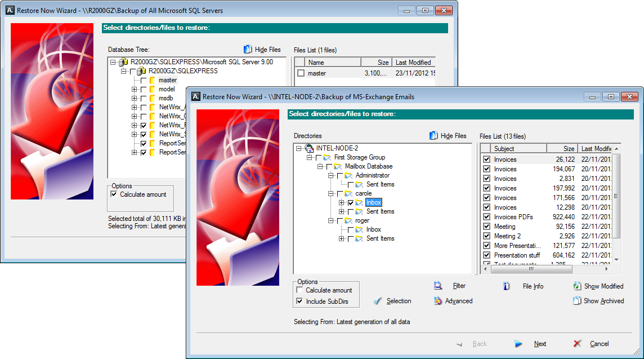Check roger's Inbox checkbox
The image size is (644, 359).
[351, 230]
